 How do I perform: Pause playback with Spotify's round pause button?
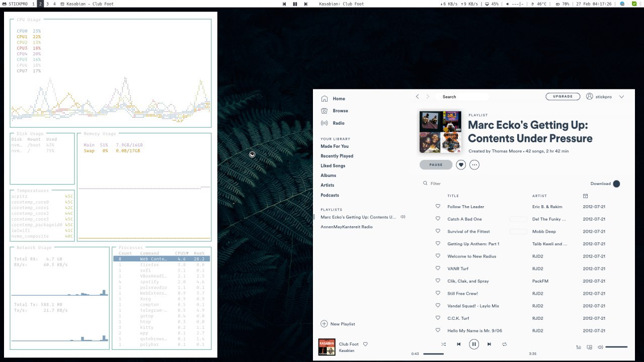(474, 344)
